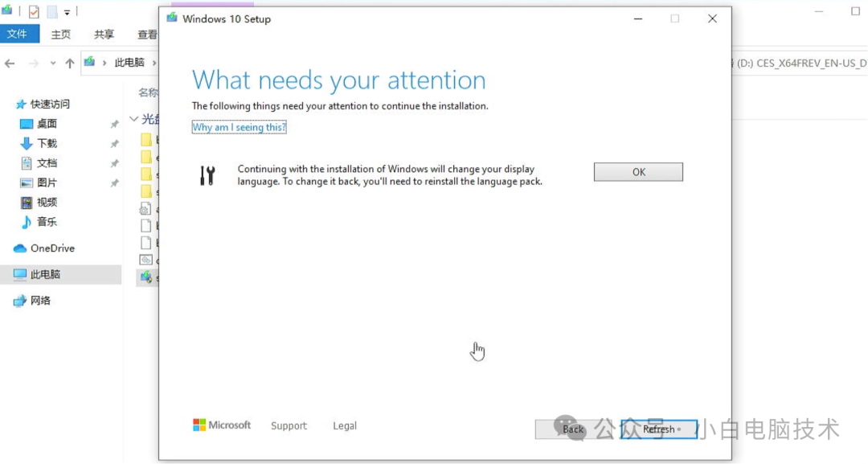
Task: Click the Back button in Setup
Action: pos(573,429)
